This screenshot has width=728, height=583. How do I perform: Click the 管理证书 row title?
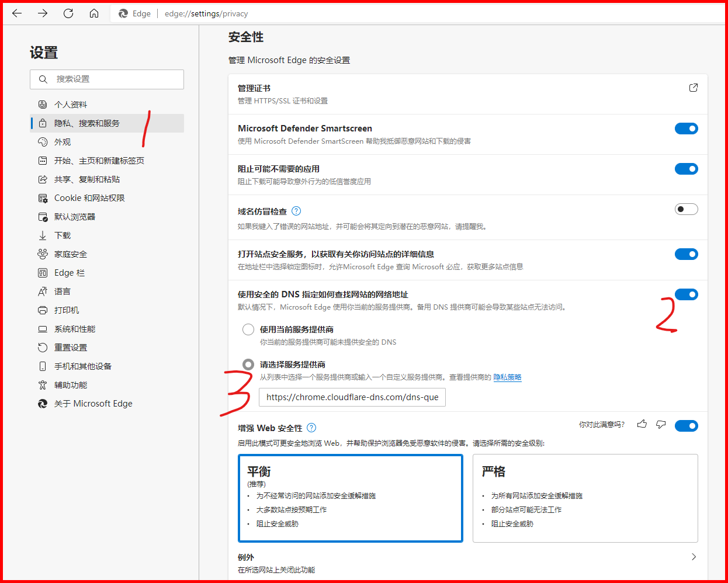pyautogui.click(x=254, y=88)
